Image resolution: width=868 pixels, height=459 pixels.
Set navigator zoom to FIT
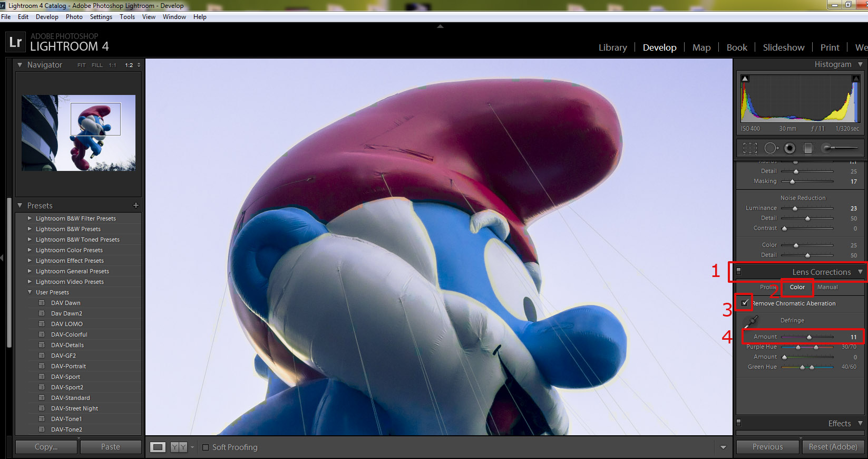coord(82,65)
